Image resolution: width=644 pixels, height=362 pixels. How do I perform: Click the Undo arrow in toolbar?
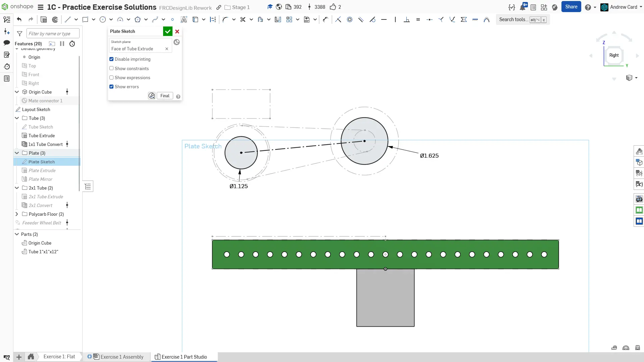point(19,19)
